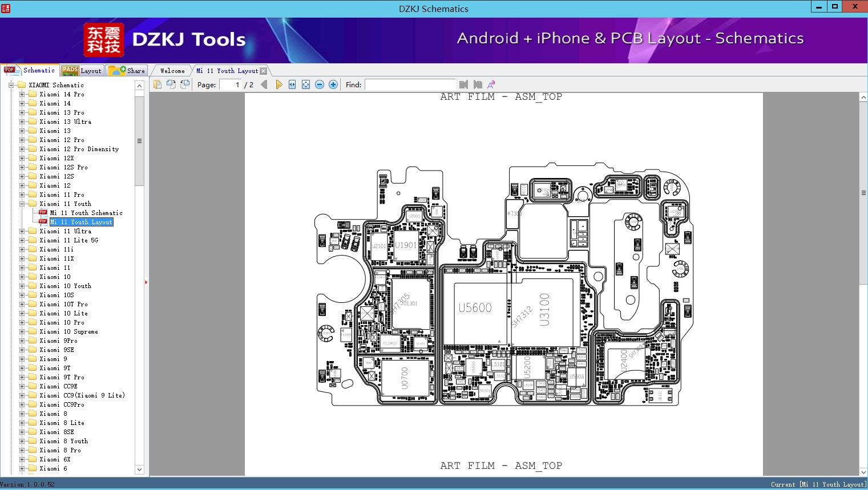Switch to the Share tab
Image resolution: width=868 pixels, height=490 pixels.
click(x=127, y=71)
